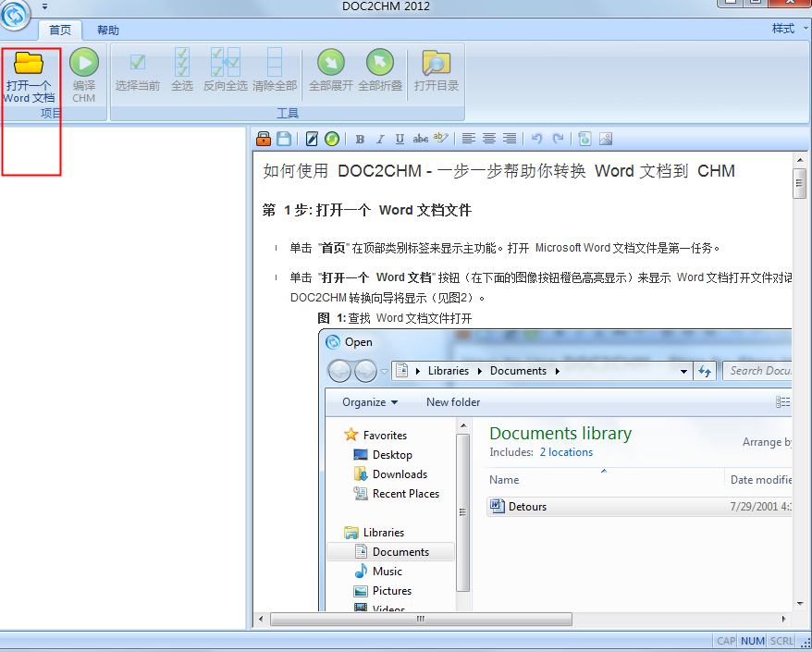Viewport: 812px width, 652px height.
Task: Switch to the 帮助 tab
Action: click(x=108, y=30)
